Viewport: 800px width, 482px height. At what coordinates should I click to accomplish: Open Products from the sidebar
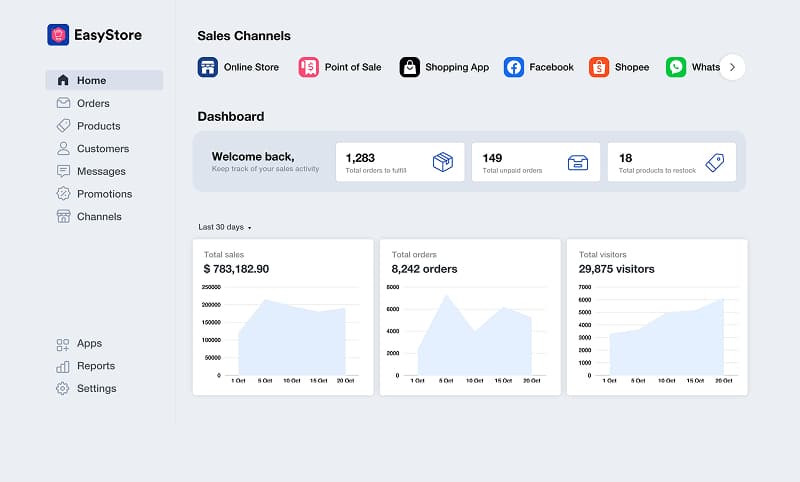click(x=98, y=126)
